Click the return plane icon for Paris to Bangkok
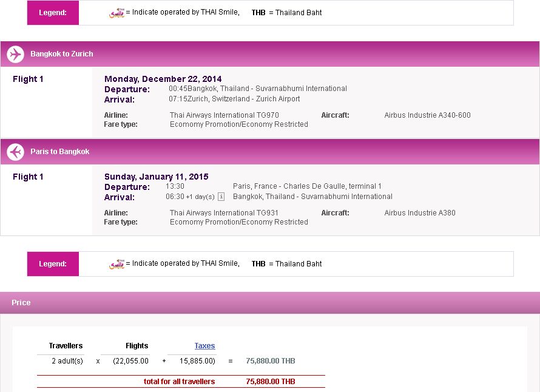The height and width of the screenshot is (392, 540). [x=16, y=152]
